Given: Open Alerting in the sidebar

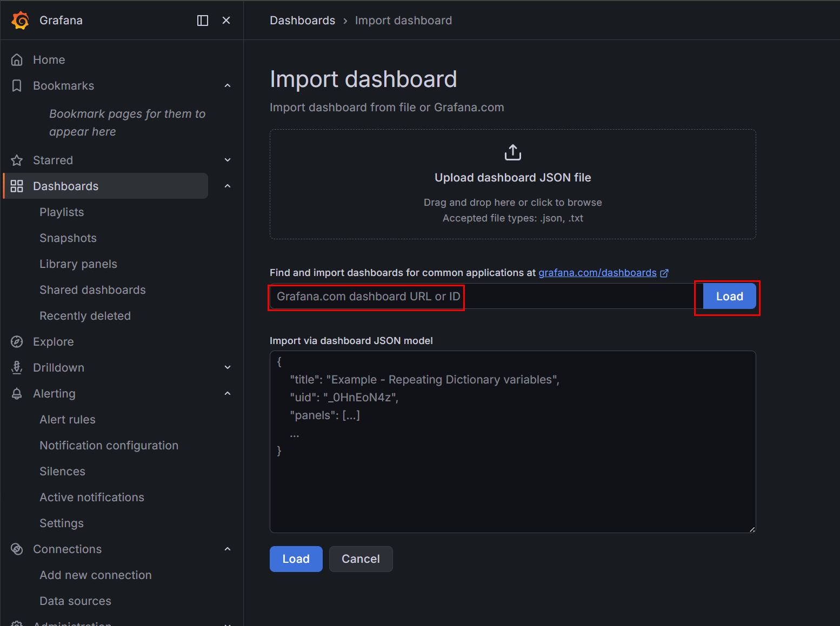Looking at the screenshot, I should [54, 394].
